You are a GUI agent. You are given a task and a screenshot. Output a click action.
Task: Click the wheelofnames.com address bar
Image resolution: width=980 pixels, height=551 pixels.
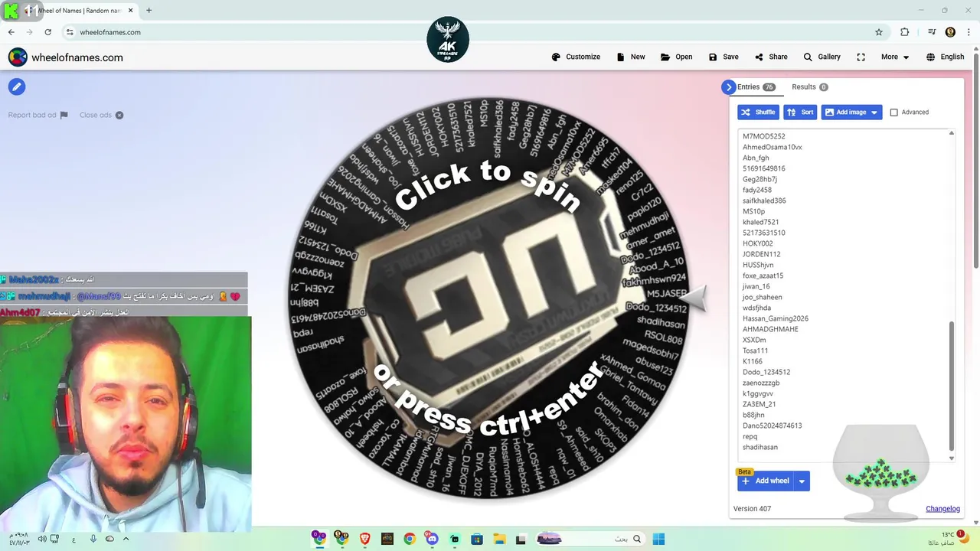pos(475,32)
